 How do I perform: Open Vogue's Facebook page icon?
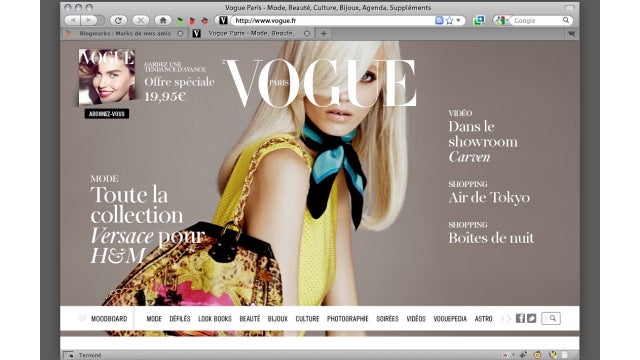click(x=520, y=318)
